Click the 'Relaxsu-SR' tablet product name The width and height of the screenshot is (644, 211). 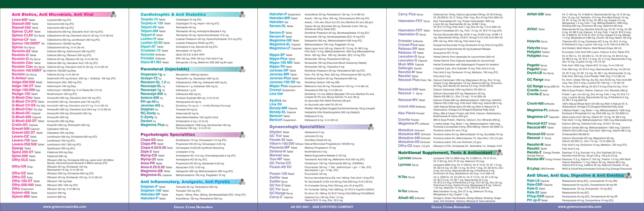[x=408, y=48]
